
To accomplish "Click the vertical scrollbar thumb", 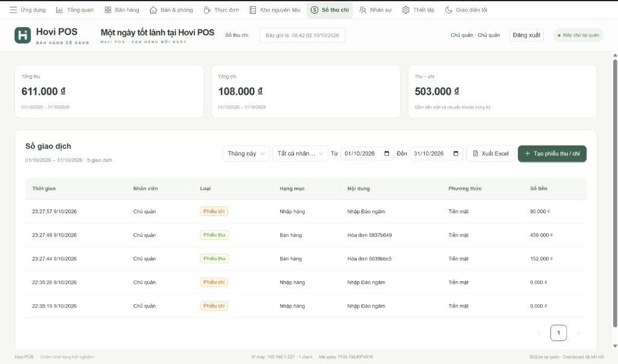I will point(615,193).
